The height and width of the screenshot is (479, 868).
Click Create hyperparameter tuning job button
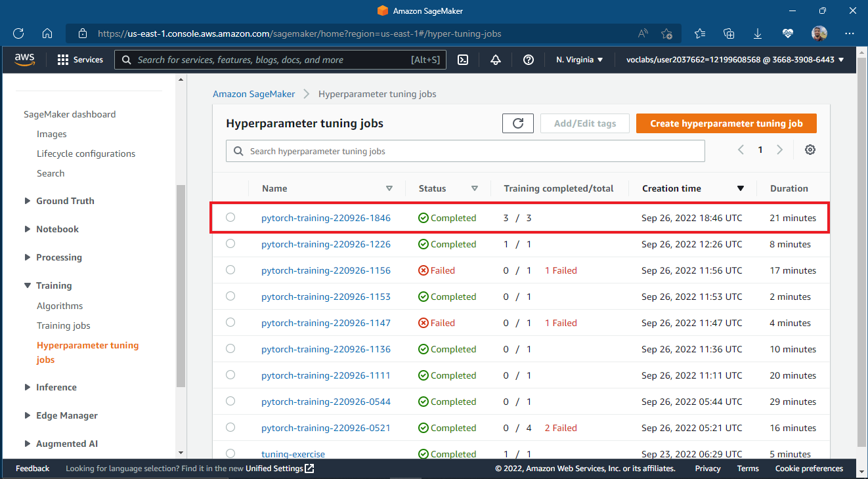pyautogui.click(x=726, y=123)
